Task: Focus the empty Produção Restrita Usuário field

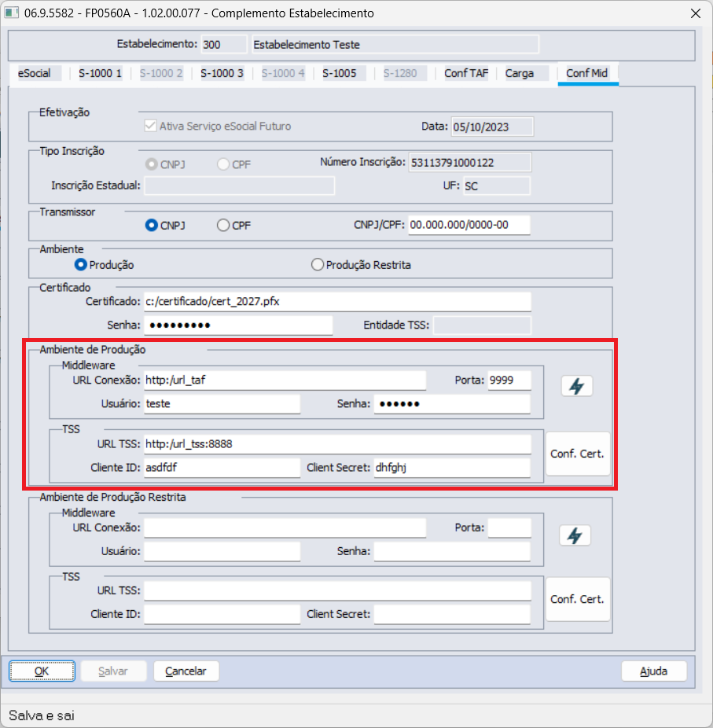Action: 222,551
